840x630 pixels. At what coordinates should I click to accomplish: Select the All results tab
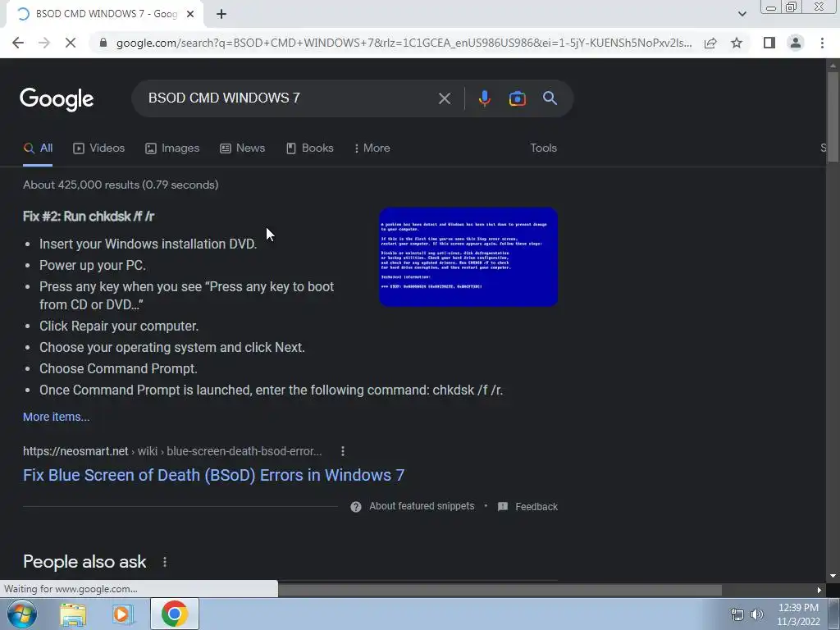38,148
